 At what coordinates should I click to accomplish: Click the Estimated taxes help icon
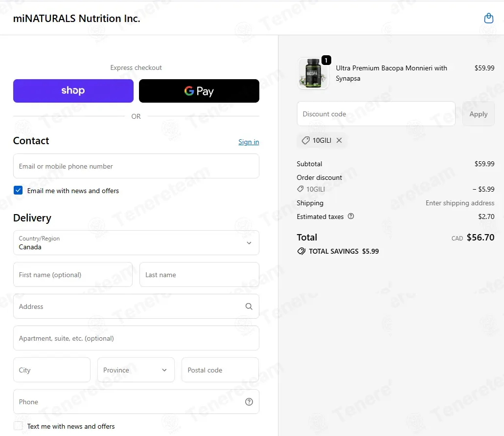pyautogui.click(x=351, y=217)
